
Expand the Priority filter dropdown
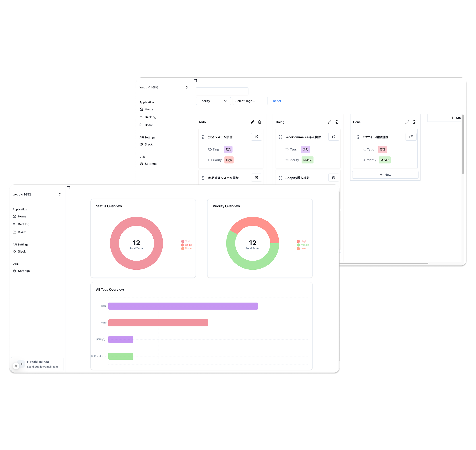point(213,101)
